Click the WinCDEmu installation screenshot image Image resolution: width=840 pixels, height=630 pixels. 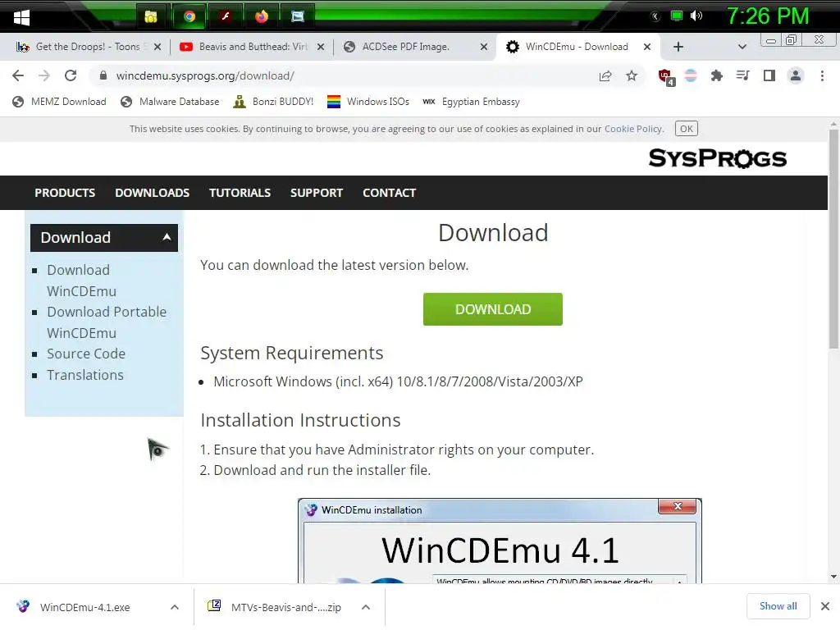pyautogui.click(x=500, y=541)
